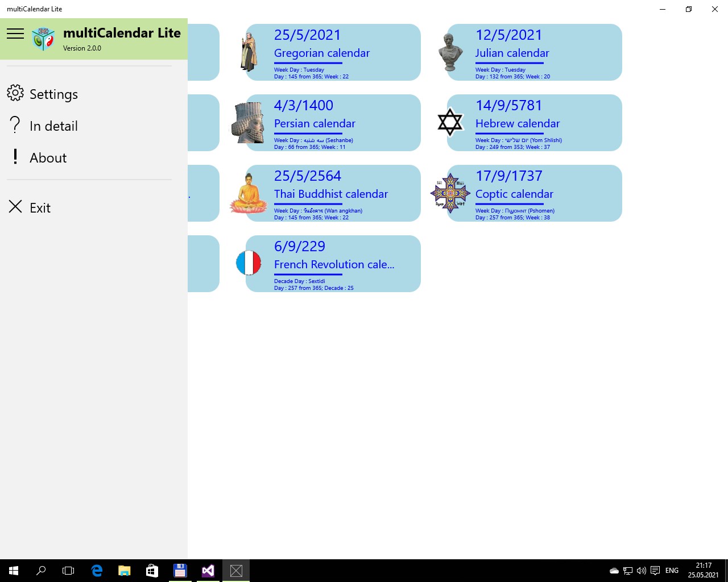The width and height of the screenshot is (728, 582).
Task: Open the taskbar clock 21:17
Action: point(704,571)
